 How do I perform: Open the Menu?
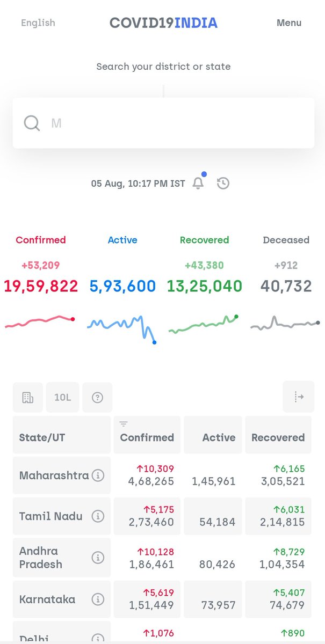tap(289, 23)
